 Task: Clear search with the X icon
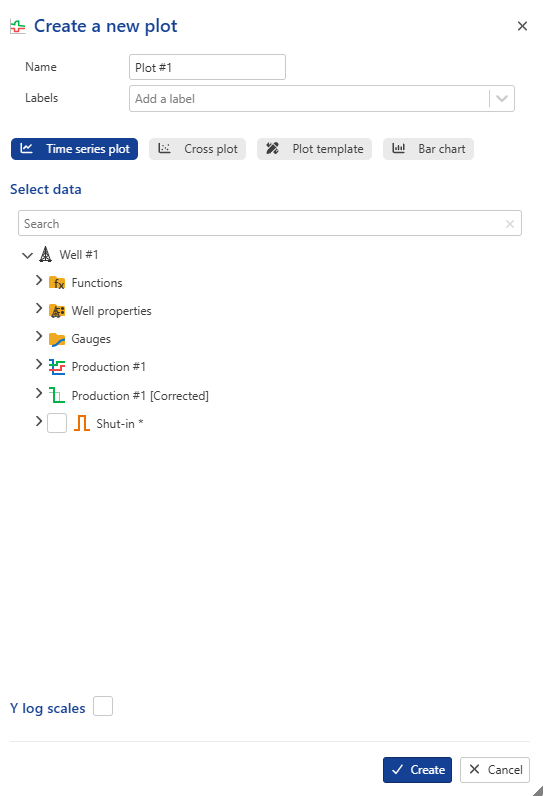(509, 224)
